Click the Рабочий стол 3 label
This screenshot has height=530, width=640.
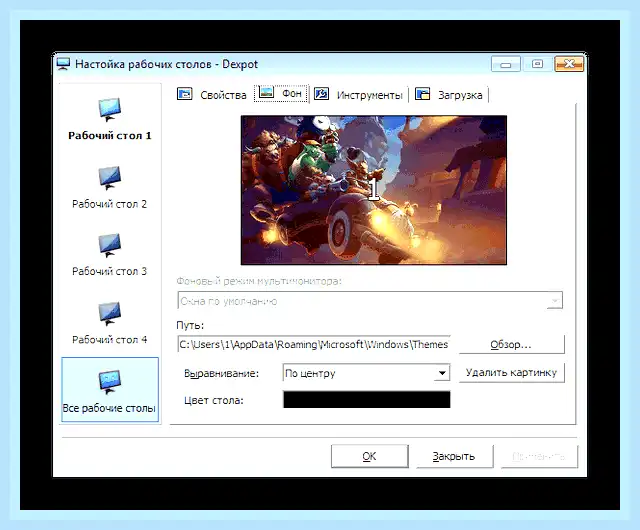109,271
